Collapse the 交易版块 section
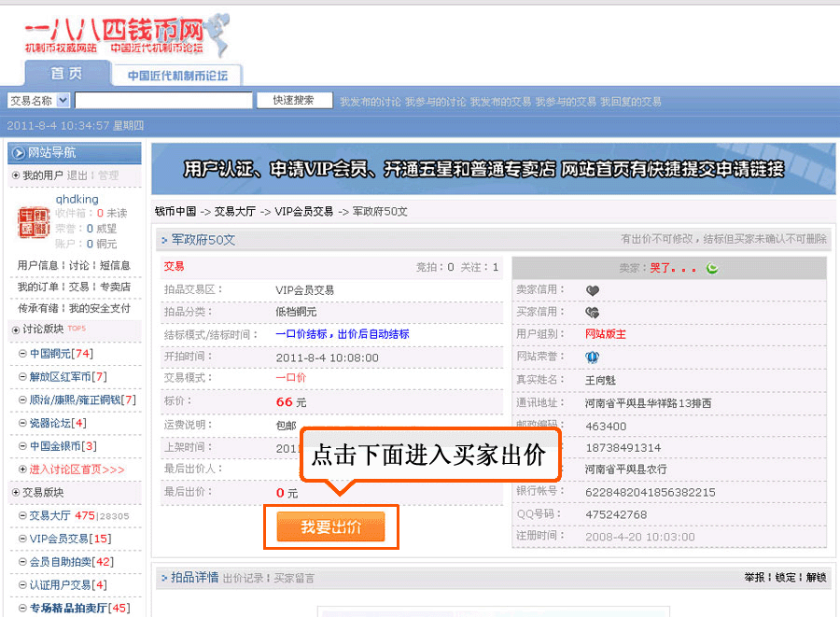Screen dimensions: 840x617 (15, 493)
